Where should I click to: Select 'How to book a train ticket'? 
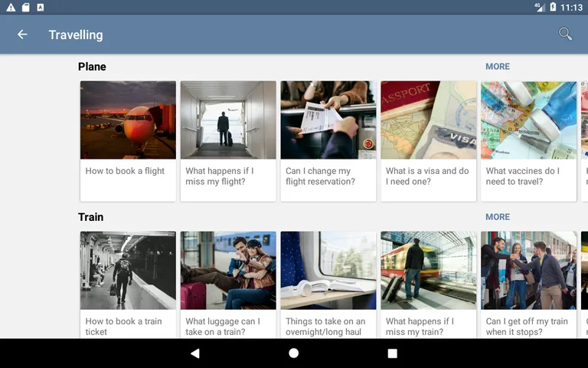[123, 327]
